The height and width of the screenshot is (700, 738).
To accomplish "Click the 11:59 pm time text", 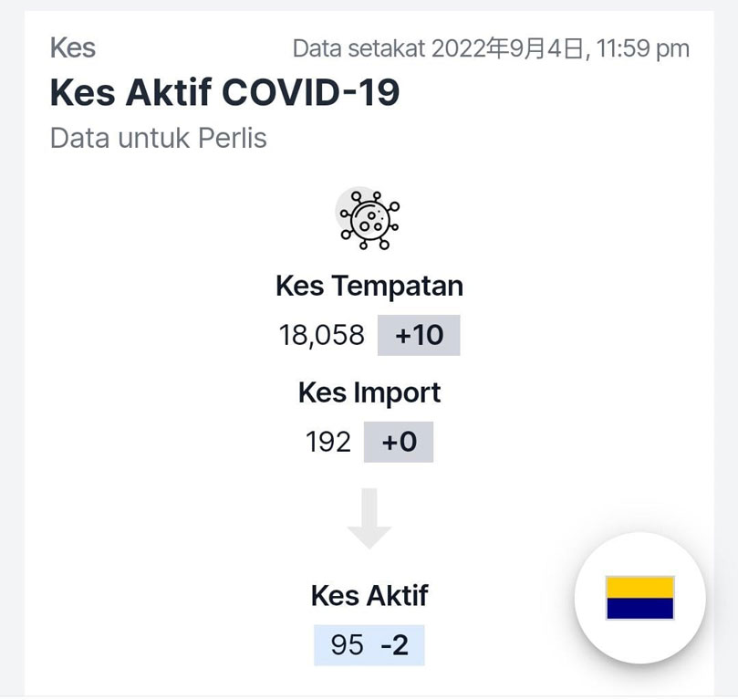I will point(643,48).
